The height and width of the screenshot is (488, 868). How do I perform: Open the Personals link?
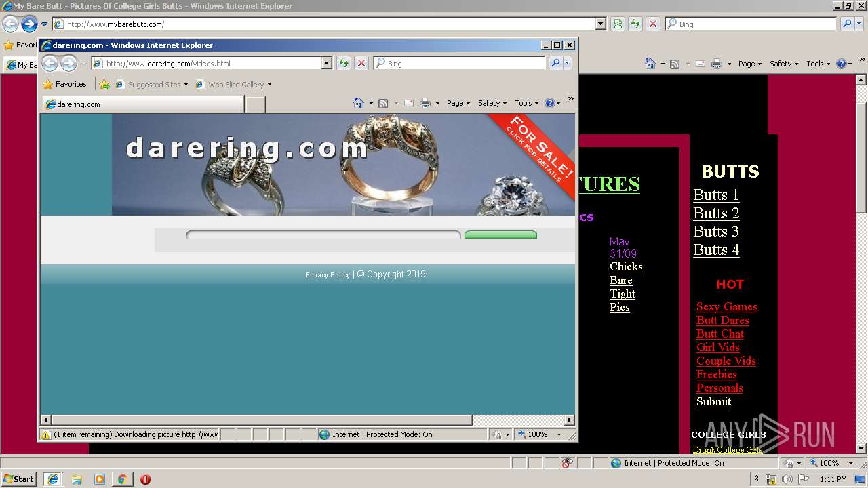click(719, 388)
